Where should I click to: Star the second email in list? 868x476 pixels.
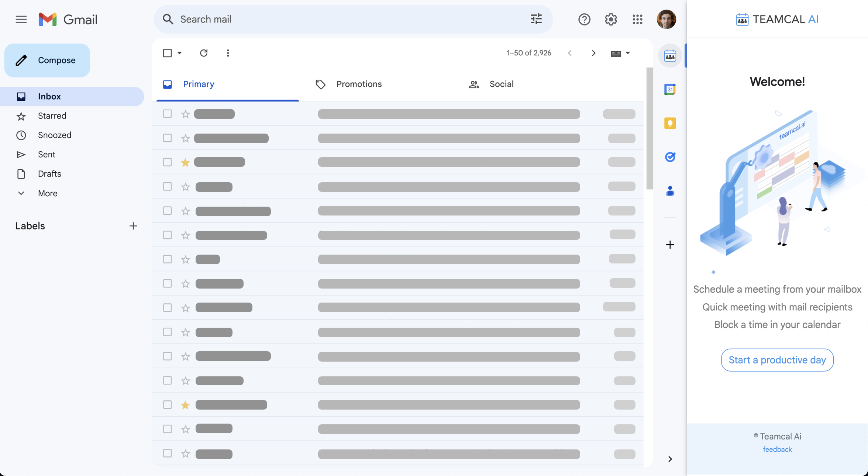(185, 138)
